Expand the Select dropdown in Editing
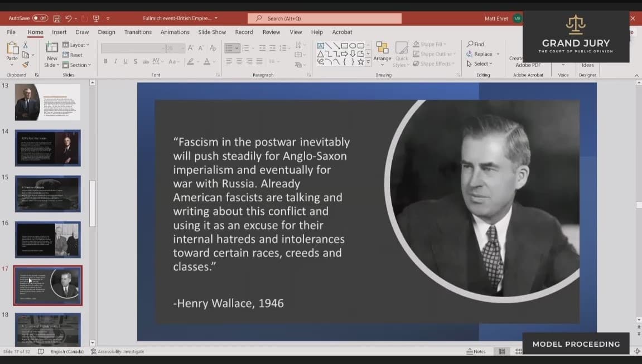The height and width of the screenshot is (364, 642). [x=479, y=64]
